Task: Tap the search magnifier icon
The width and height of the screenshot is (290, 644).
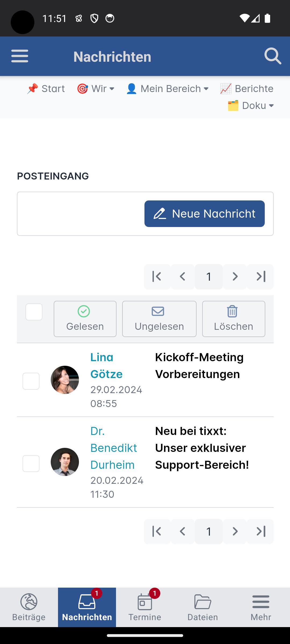Action: click(x=273, y=56)
